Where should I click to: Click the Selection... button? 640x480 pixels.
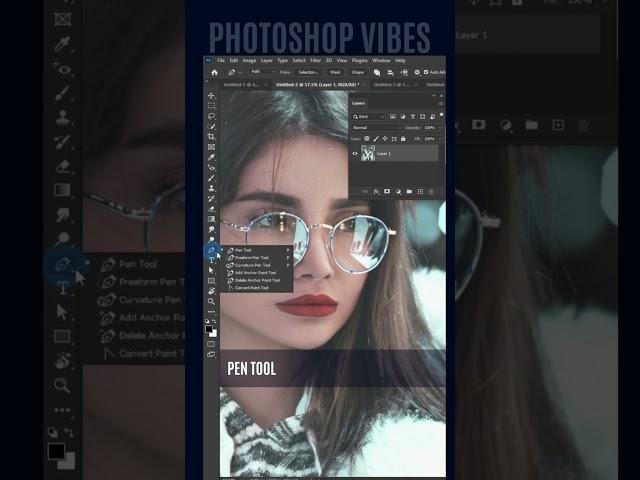309,72
